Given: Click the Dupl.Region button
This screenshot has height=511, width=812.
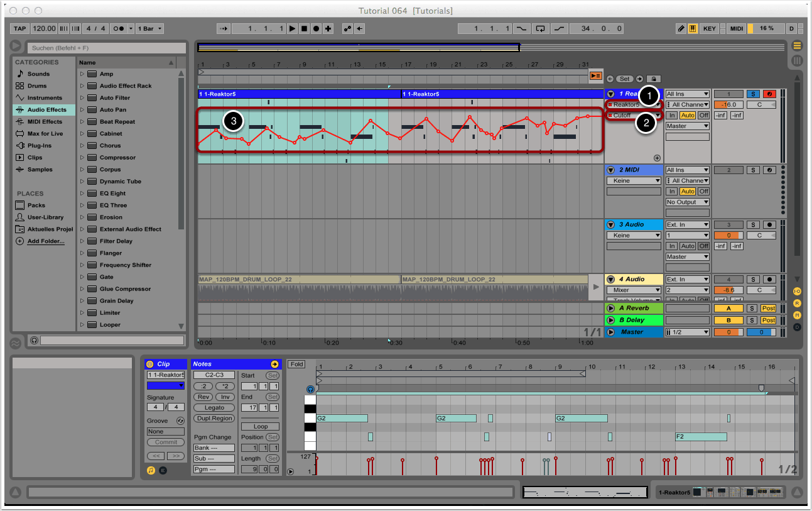Looking at the screenshot, I should (x=214, y=419).
